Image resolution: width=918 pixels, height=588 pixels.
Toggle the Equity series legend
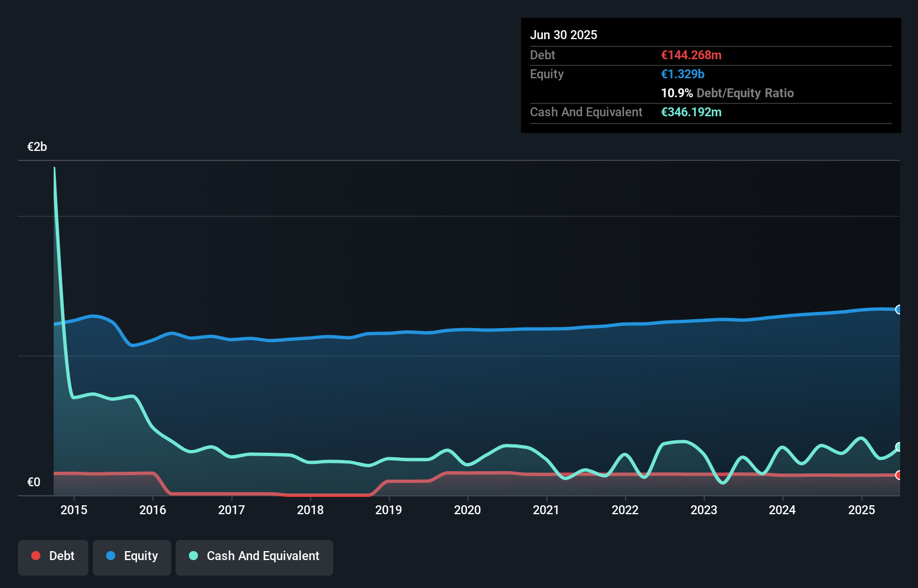(x=132, y=557)
